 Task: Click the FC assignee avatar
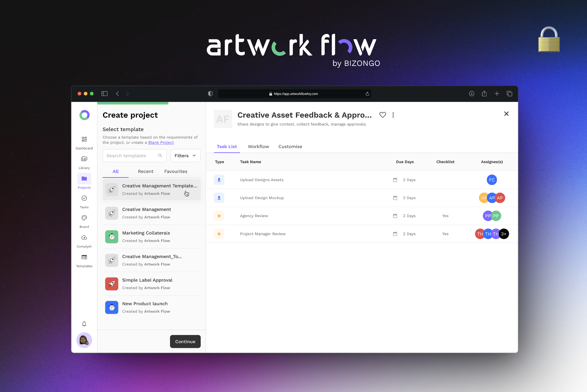(x=492, y=180)
